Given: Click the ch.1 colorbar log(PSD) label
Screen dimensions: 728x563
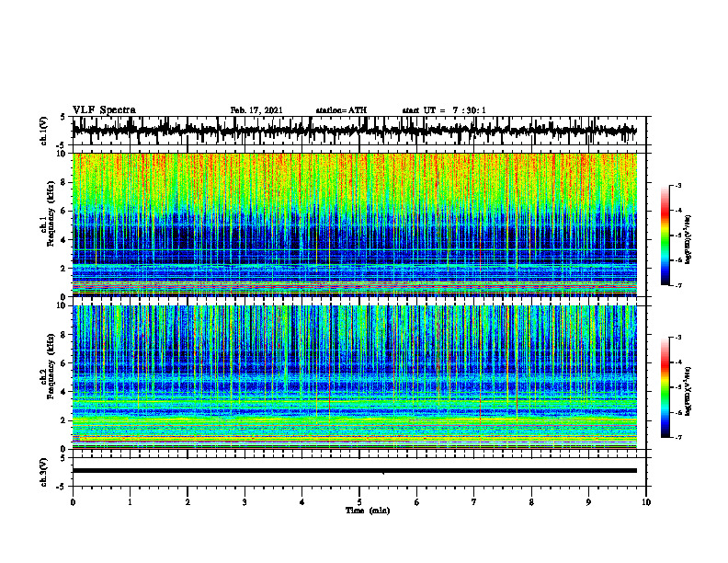Looking at the screenshot, I should tap(688, 239).
